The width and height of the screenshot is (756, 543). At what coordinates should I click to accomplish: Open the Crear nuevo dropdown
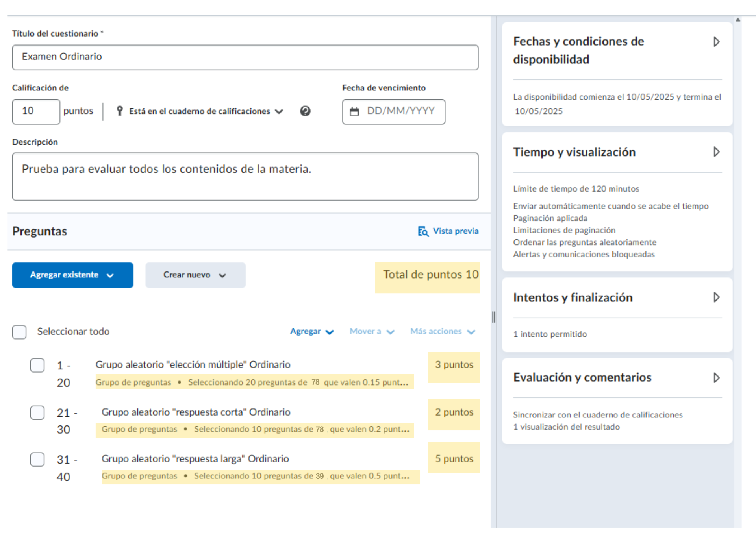195,275
